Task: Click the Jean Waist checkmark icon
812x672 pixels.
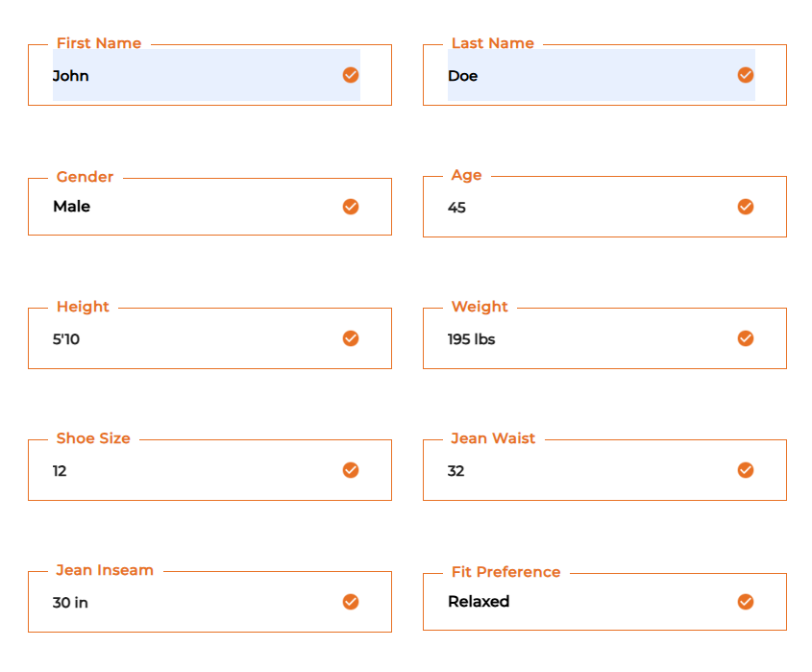Action: (746, 470)
